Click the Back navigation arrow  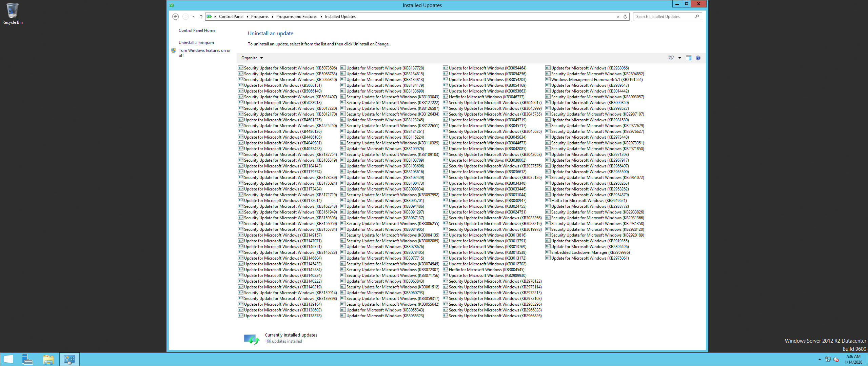175,17
